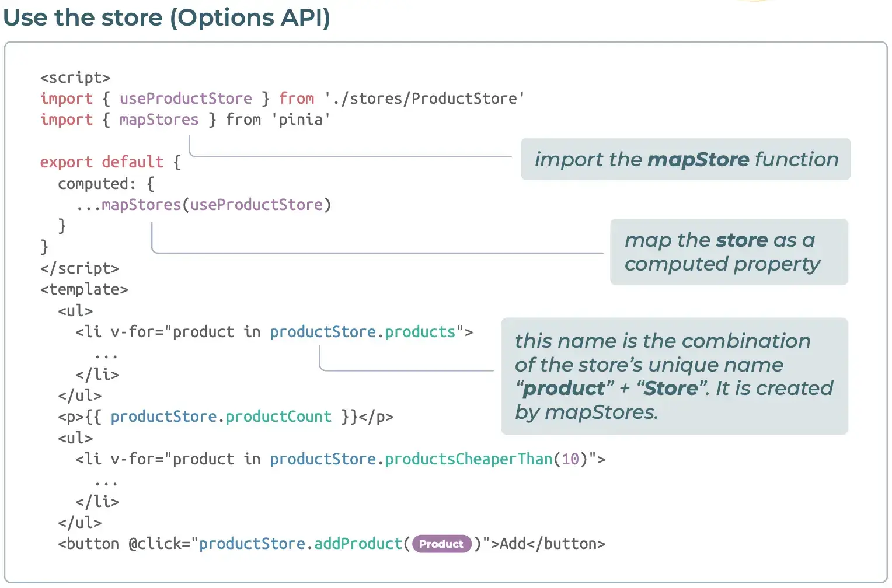The image size is (892, 588).
Task: Select the "import the mapStore function" callout
Action: [685, 159]
